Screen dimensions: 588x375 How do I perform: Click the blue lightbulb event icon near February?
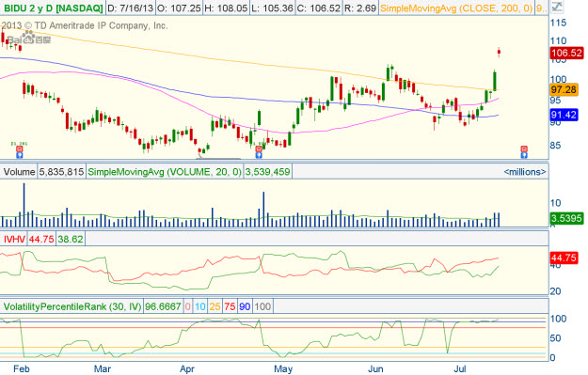pyautogui.click(x=20, y=155)
